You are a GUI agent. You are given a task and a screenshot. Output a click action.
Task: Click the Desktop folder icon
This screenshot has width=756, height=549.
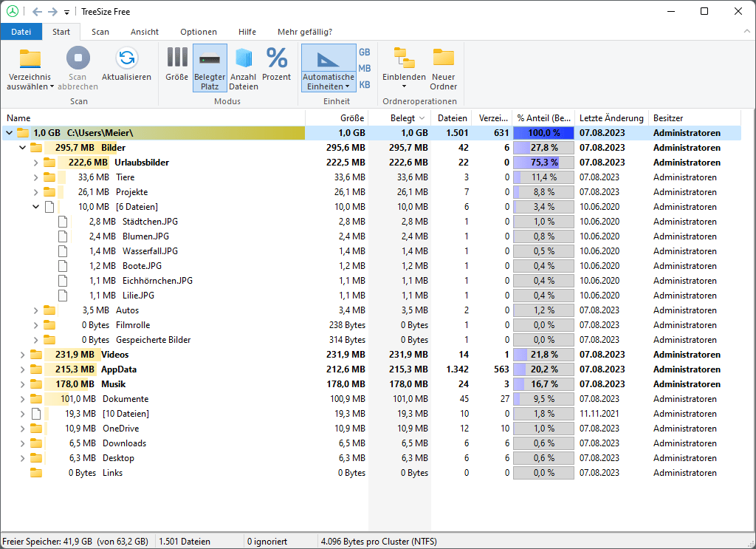pos(36,458)
